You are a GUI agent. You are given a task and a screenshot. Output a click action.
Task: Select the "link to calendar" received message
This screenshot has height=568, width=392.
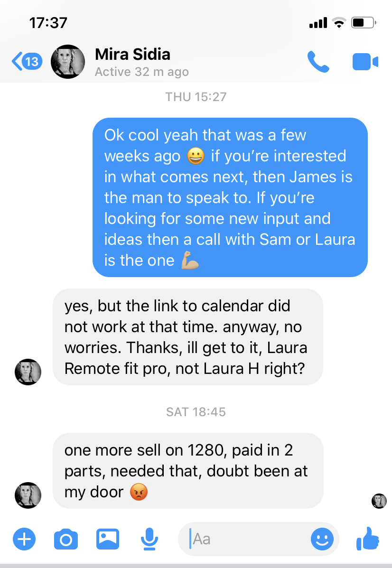click(187, 336)
